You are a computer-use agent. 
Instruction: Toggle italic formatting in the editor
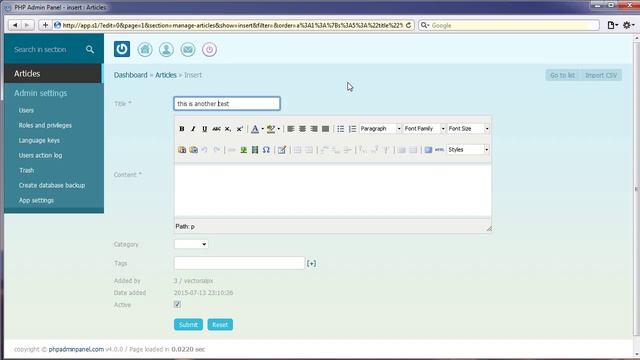point(193,129)
